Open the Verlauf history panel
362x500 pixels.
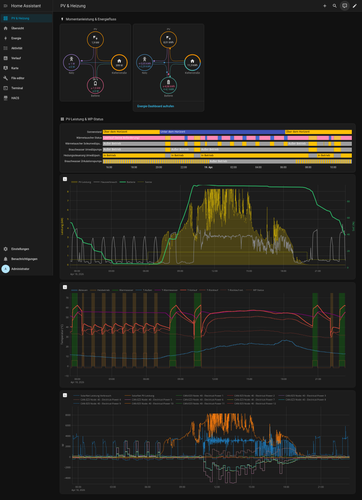tap(26, 58)
